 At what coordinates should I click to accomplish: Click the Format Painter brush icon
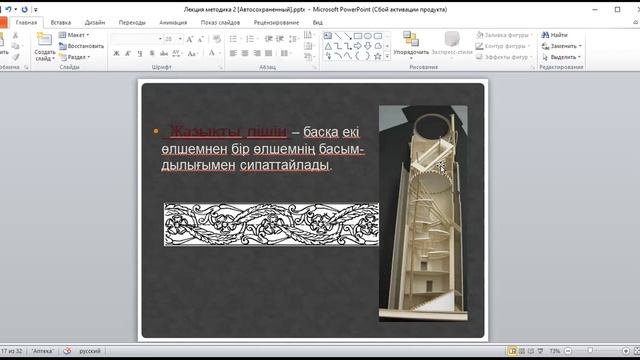(x=16, y=57)
